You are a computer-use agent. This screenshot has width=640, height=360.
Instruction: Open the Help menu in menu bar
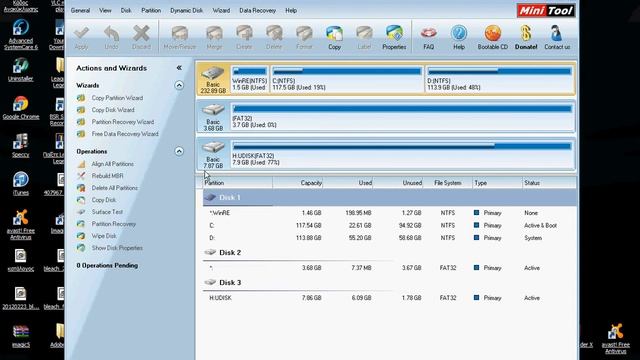pyautogui.click(x=291, y=11)
